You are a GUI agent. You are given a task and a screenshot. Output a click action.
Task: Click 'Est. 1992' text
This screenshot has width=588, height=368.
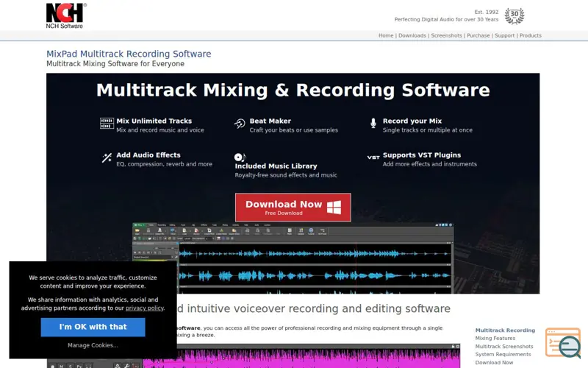coord(487,12)
